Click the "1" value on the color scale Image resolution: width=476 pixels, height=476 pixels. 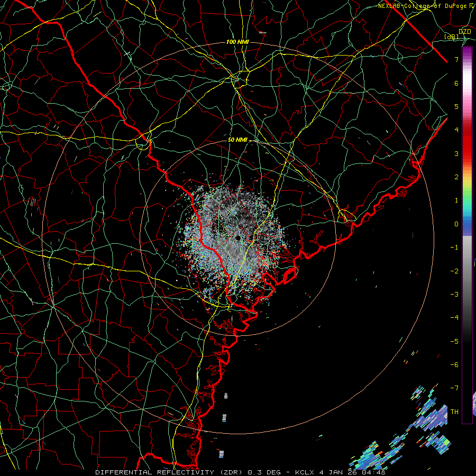click(x=456, y=200)
